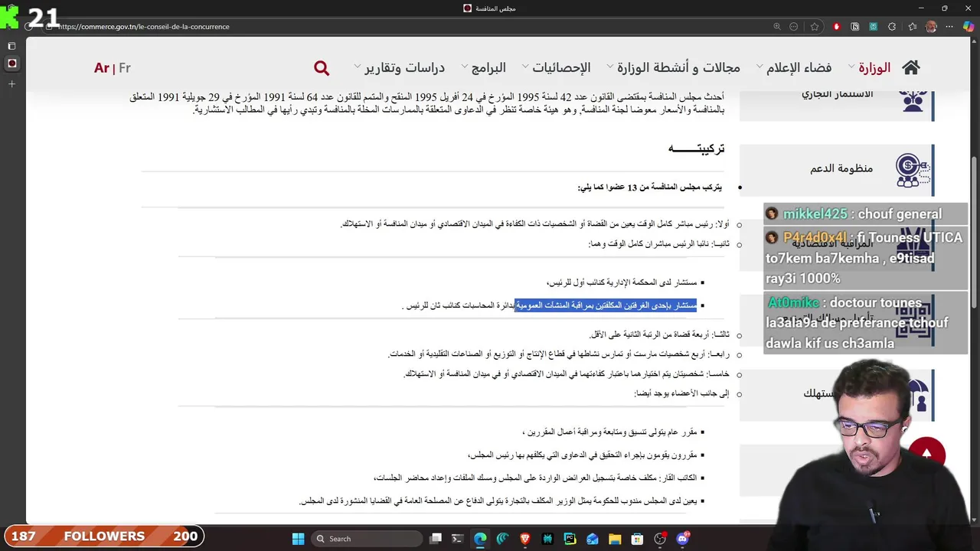This screenshot has width=980, height=551.
Task: Click the red scroll-to-top arrow button
Action: [927, 454]
